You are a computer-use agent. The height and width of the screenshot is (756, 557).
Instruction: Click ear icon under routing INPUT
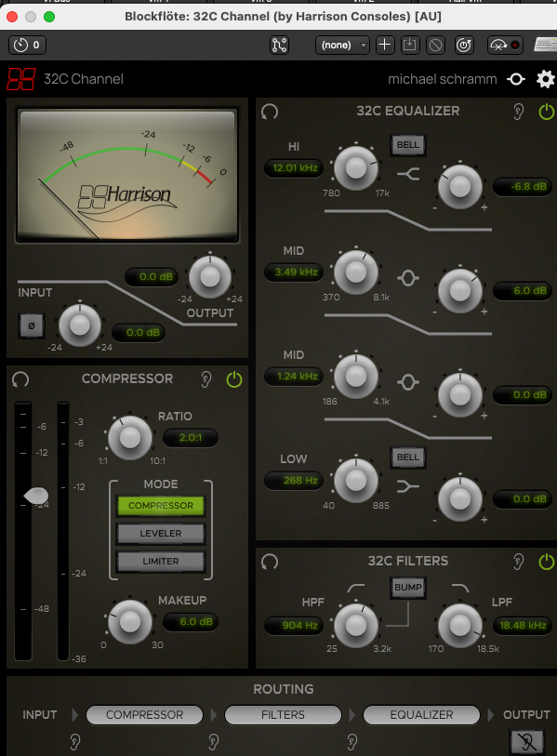pyautogui.click(x=74, y=742)
